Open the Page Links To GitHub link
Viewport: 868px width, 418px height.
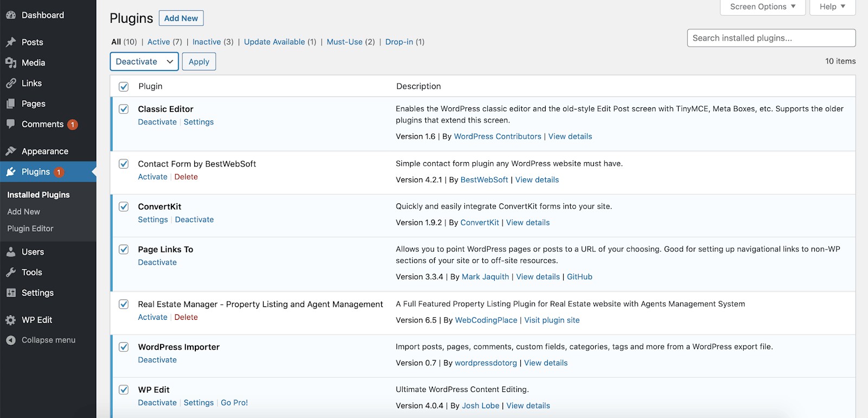point(579,277)
